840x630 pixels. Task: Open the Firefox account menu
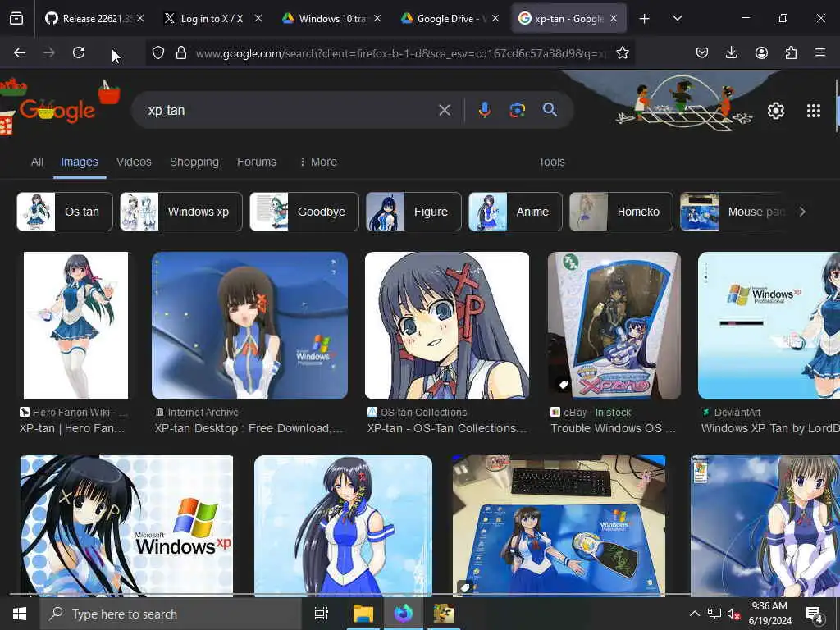(761, 52)
